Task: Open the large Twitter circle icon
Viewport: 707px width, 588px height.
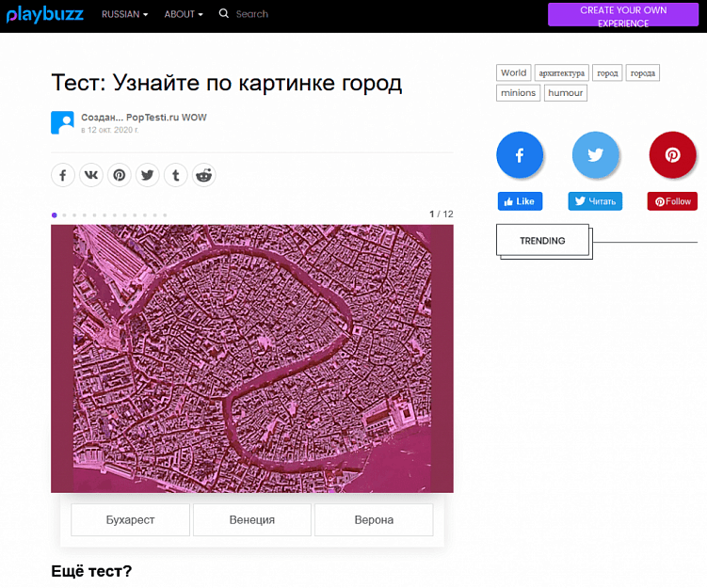Action: [x=596, y=155]
